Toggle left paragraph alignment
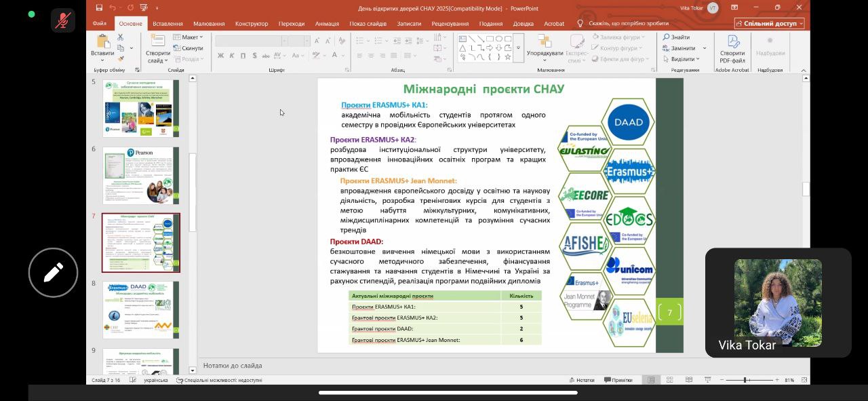 pos(360,56)
